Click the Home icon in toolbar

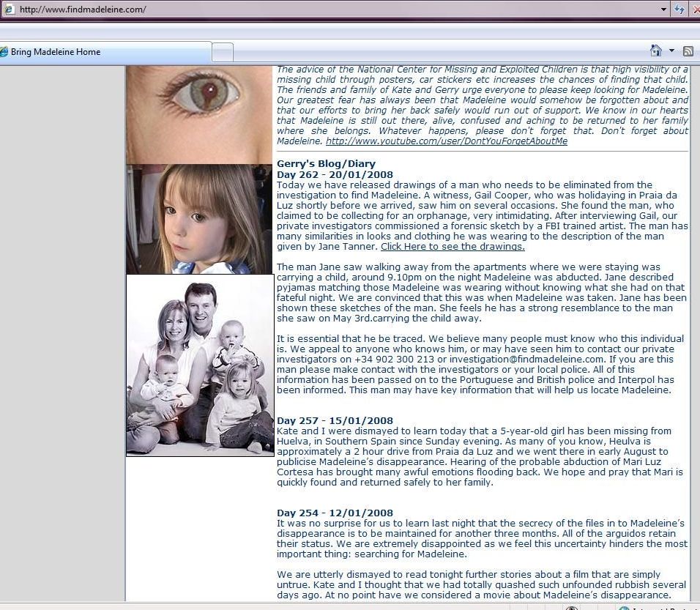coord(656,51)
